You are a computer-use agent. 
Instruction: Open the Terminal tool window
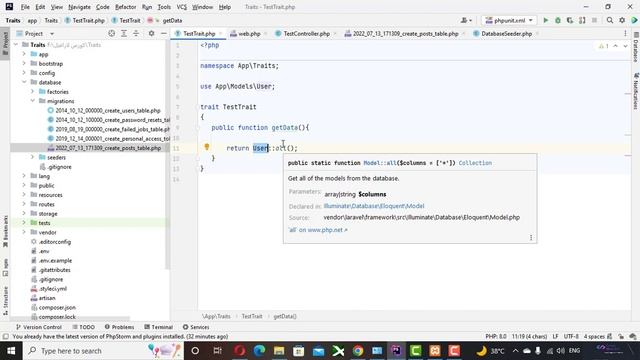pos(159,327)
